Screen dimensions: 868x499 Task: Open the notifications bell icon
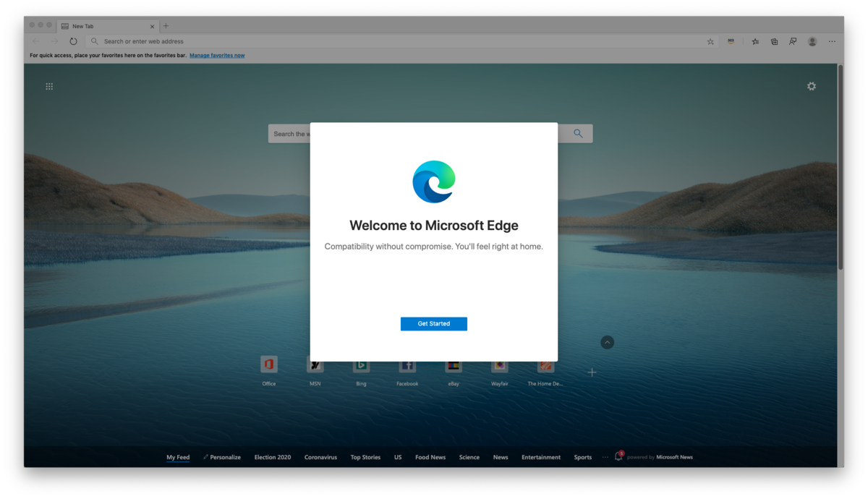coord(618,456)
